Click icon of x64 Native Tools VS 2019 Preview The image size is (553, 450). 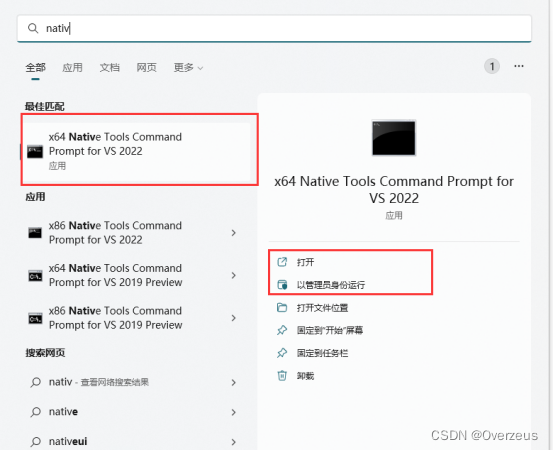click(x=35, y=276)
